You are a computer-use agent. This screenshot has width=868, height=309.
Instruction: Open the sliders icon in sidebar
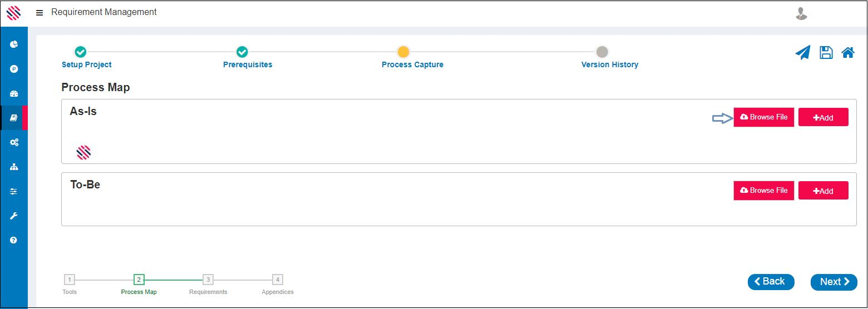click(x=14, y=191)
